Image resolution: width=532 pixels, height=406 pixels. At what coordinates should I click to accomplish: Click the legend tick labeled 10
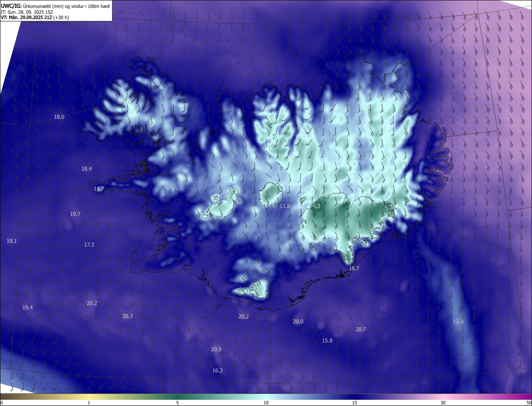(x=266, y=403)
